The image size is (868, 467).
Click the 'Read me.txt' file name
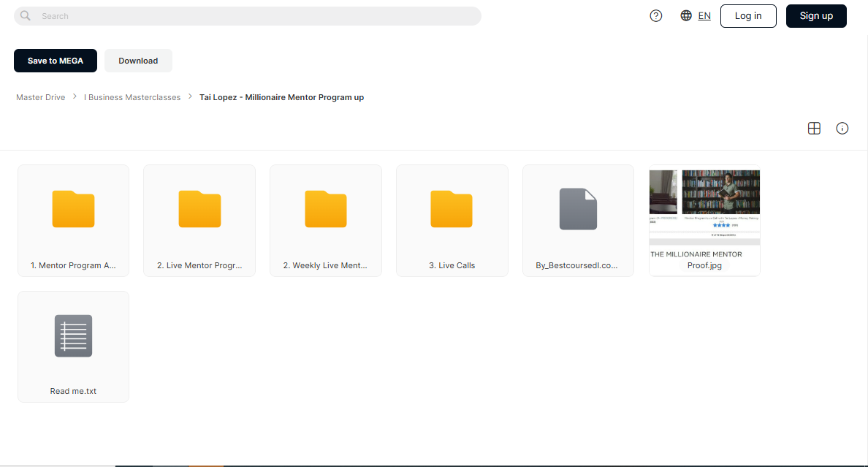[73, 391]
